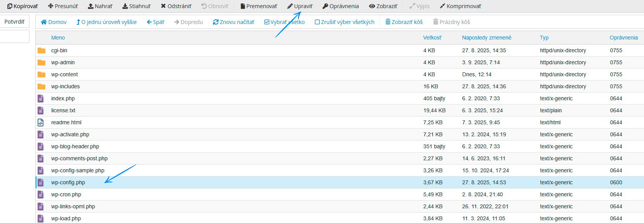This screenshot has width=644, height=223.
Task: Click the wp-links-opml.php file icon
Action: [41, 206]
